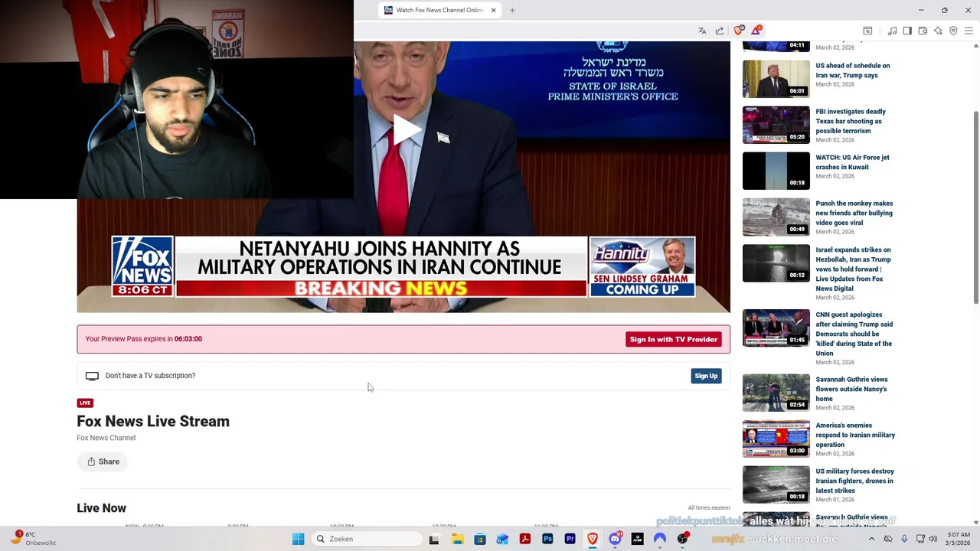The image size is (980, 551).
Task: Open 'CNN guest apologizes' video title
Action: 854,334
